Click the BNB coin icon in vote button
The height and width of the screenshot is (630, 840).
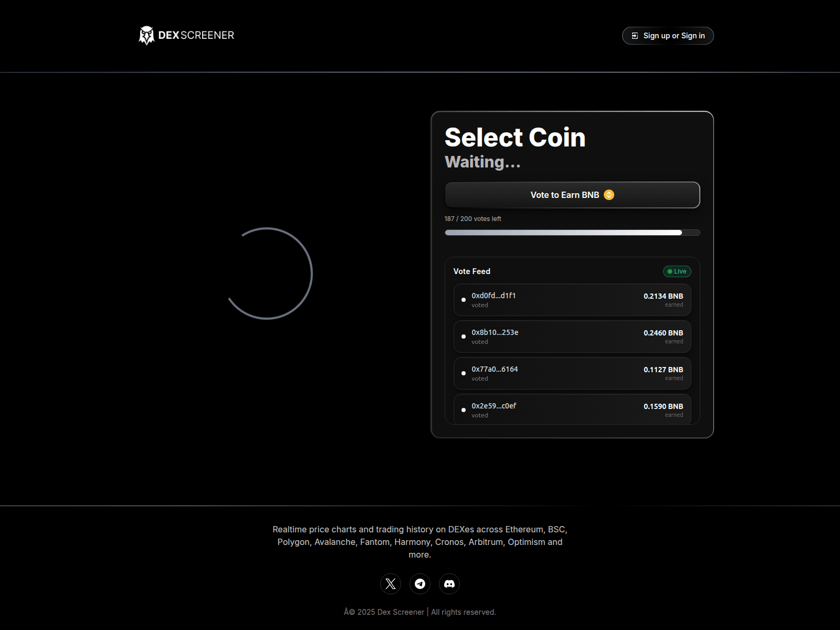coord(609,195)
